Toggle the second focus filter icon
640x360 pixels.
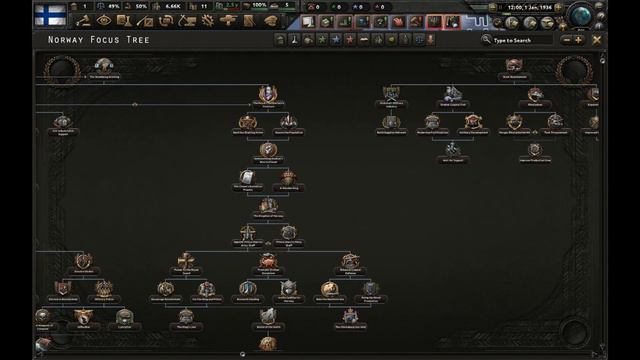(x=294, y=40)
